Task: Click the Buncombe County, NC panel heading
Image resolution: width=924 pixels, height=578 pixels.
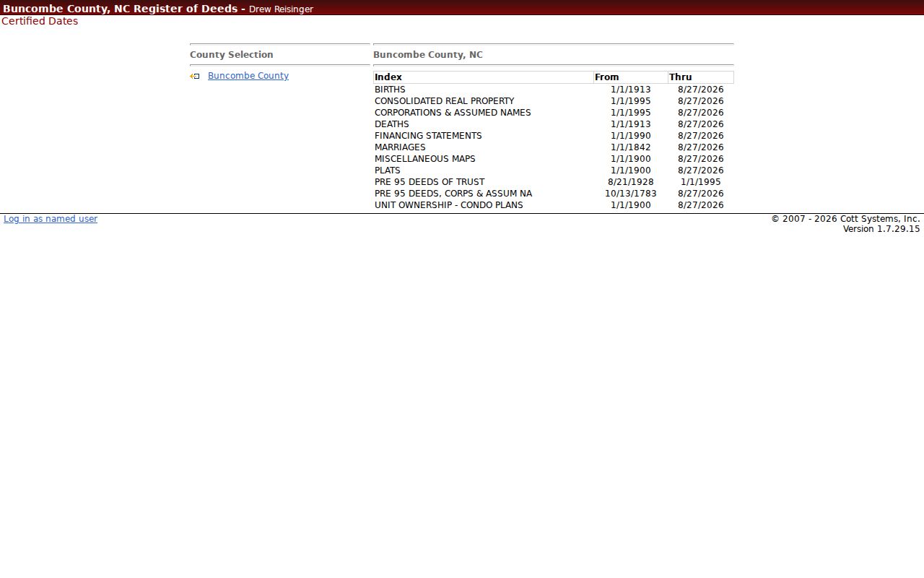Action: pyautogui.click(x=428, y=55)
